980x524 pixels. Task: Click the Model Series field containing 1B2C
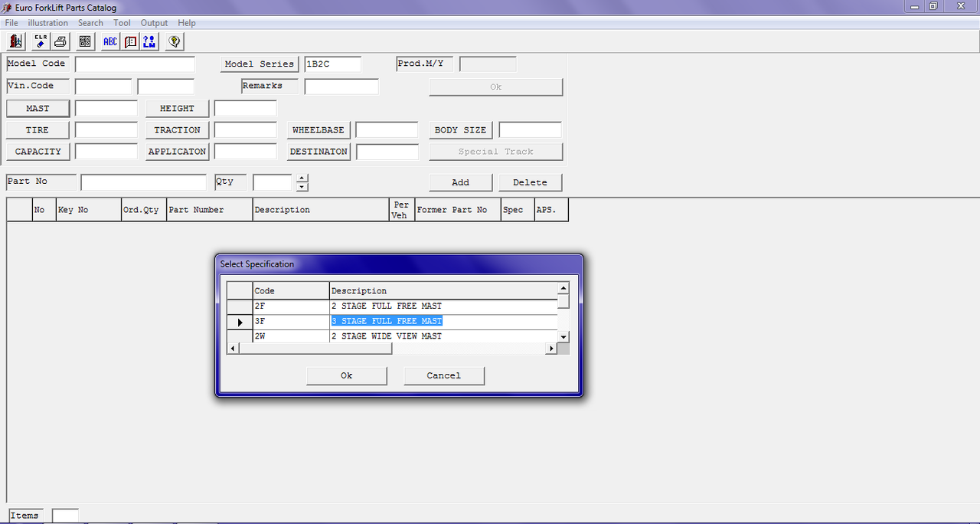point(332,64)
